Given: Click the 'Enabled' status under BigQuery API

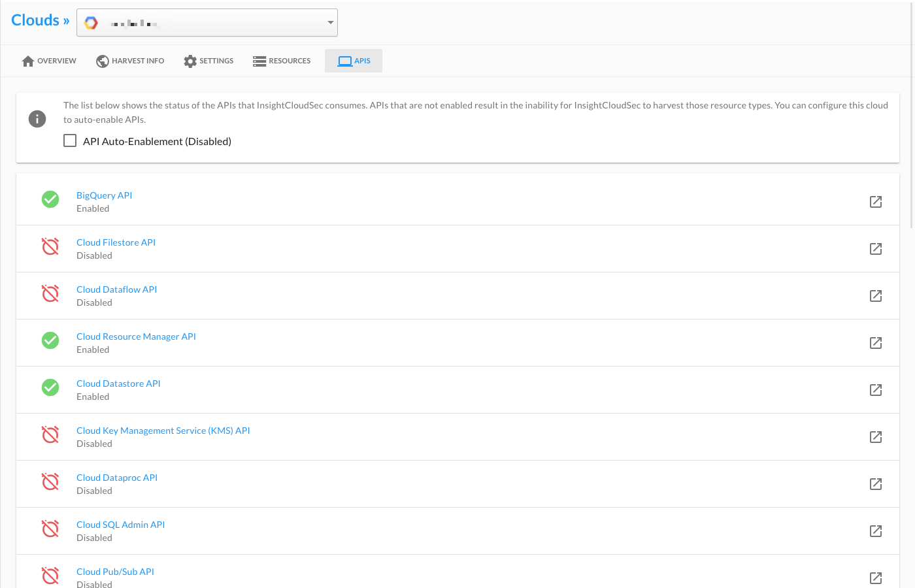Looking at the screenshot, I should pos(93,208).
